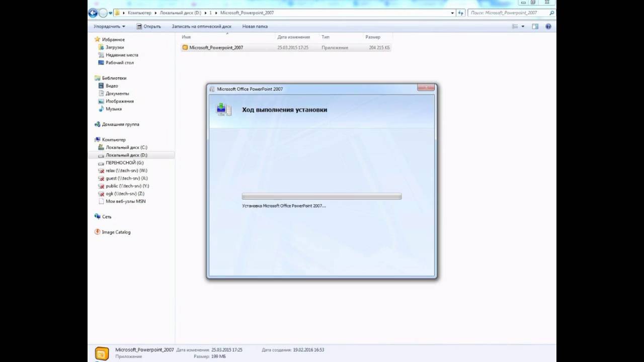
Task: Open 'Мои веб-узлы MSN' item
Action: point(125,202)
